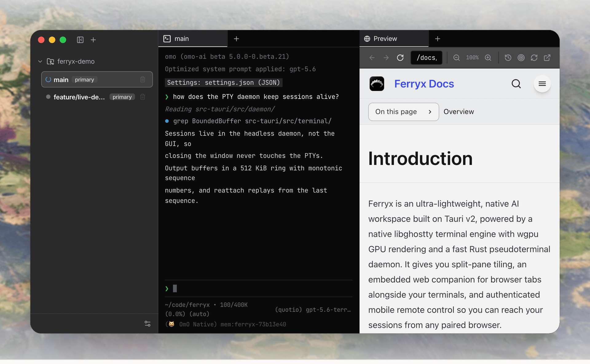Click the target circle icon in preview toolbar
This screenshot has width=590, height=364.
click(521, 58)
